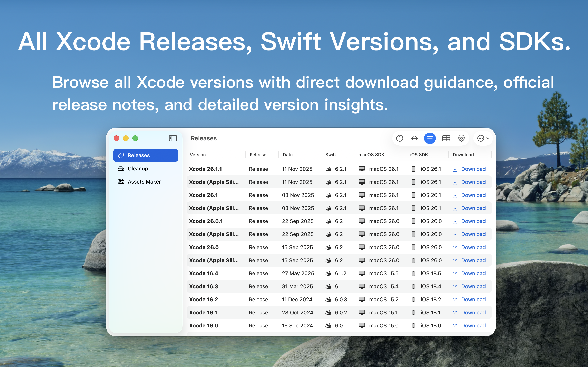Click the info icon in toolbar
The image size is (588, 367).
click(x=399, y=138)
